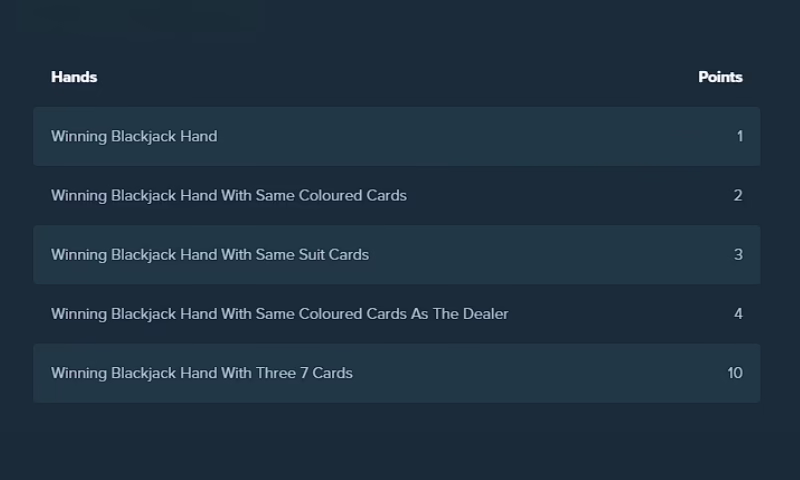Screen dimensions: 800x480
Task: Select the row worth three points
Action: point(397,255)
